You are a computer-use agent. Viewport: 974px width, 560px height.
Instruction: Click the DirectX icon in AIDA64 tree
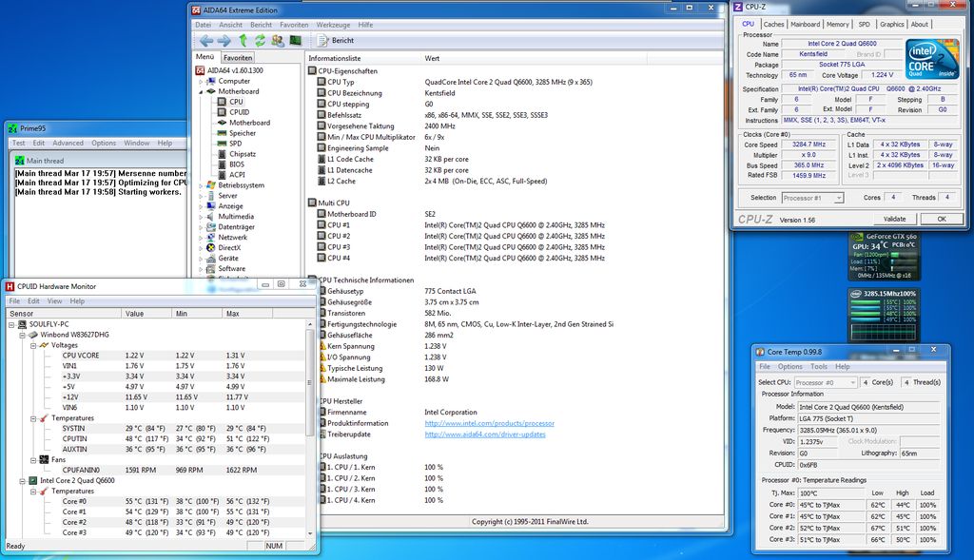[x=211, y=248]
